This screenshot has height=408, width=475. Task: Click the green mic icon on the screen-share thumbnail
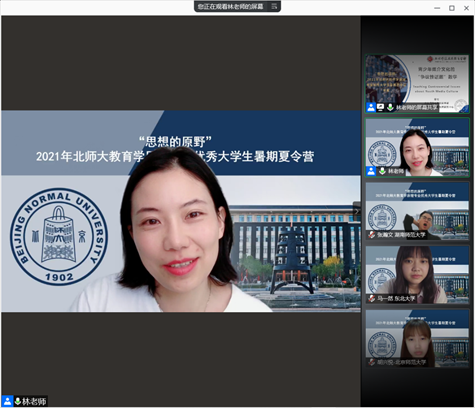point(390,108)
